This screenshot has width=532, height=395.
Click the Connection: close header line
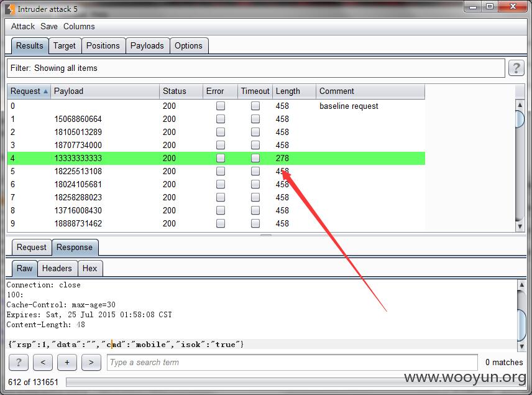coord(44,285)
